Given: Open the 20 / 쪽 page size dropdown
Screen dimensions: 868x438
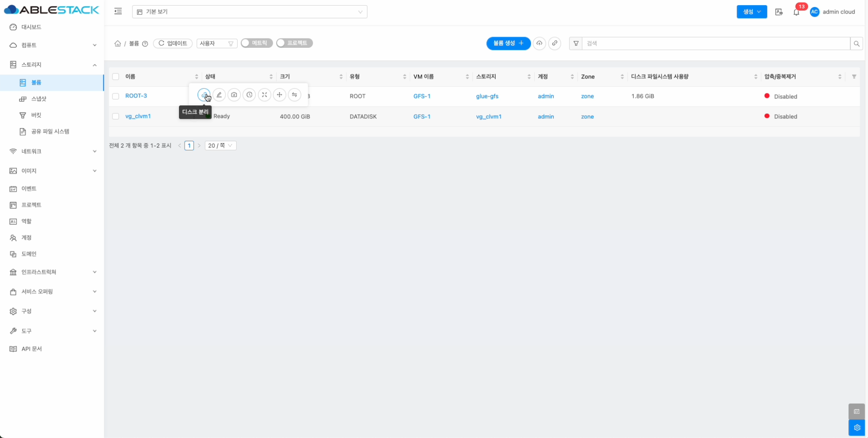Looking at the screenshot, I should point(220,146).
